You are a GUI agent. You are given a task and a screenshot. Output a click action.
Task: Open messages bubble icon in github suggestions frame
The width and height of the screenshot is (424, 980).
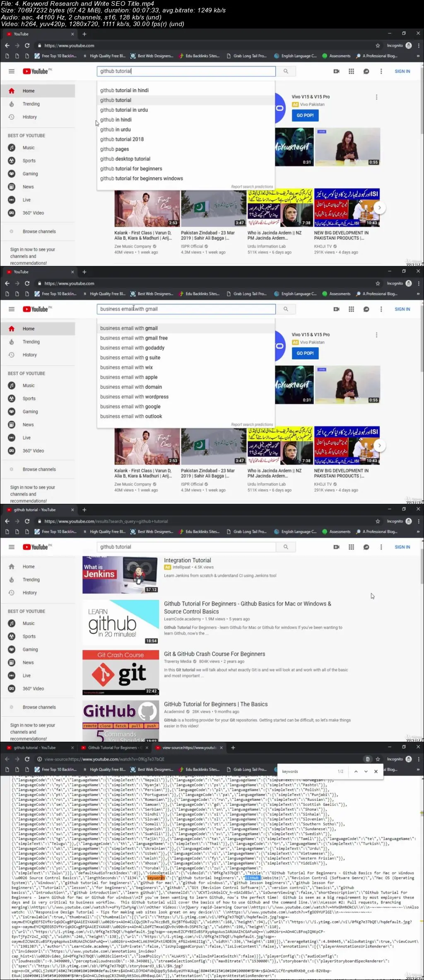click(x=366, y=71)
